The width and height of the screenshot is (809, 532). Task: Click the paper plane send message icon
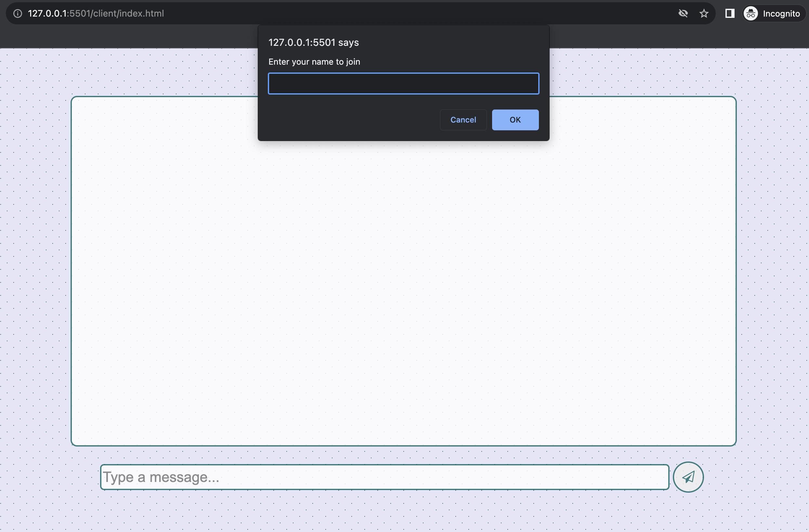click(x=688, y=477)
